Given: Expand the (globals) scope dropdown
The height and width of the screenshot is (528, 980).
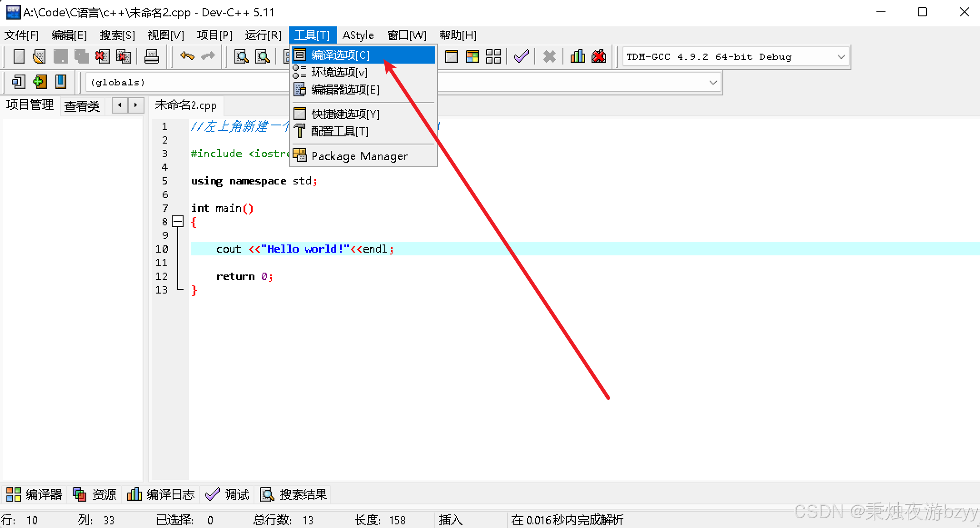Looking at the screenshot, I should (713, 83).
